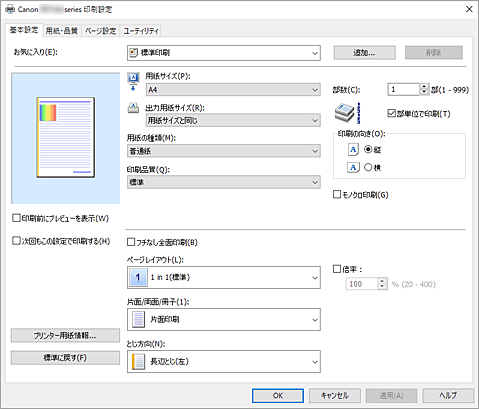The image size is (479, 409).
Task: Click the 追加... button
Action: point(365,53)
